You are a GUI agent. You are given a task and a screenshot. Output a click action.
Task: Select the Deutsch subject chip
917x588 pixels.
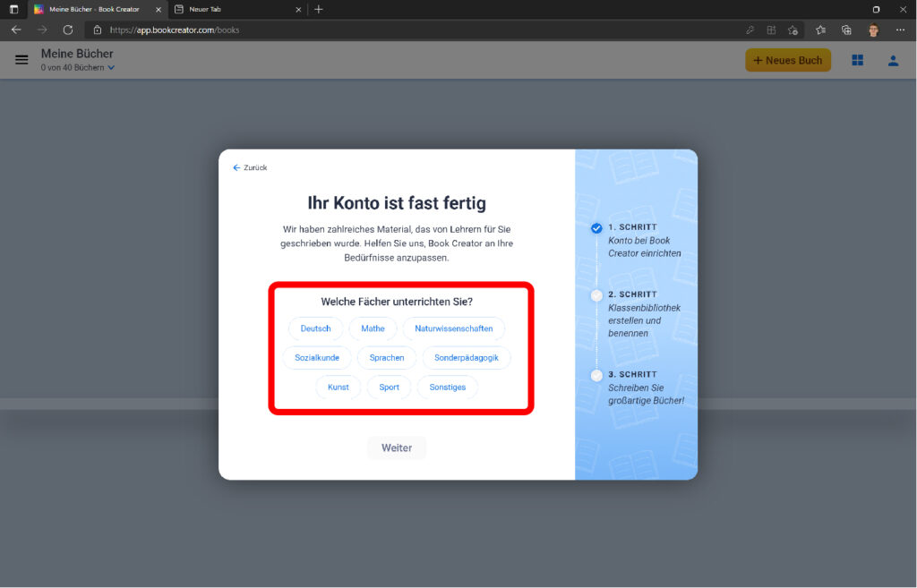pos(315,328)
